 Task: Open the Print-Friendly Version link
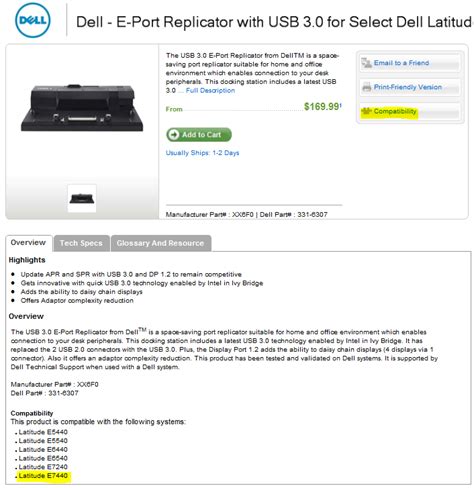[x=408, y=87]
